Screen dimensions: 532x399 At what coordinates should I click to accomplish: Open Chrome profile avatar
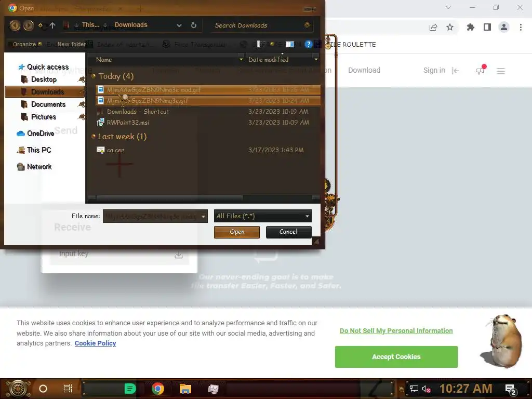tap(504, 28)
